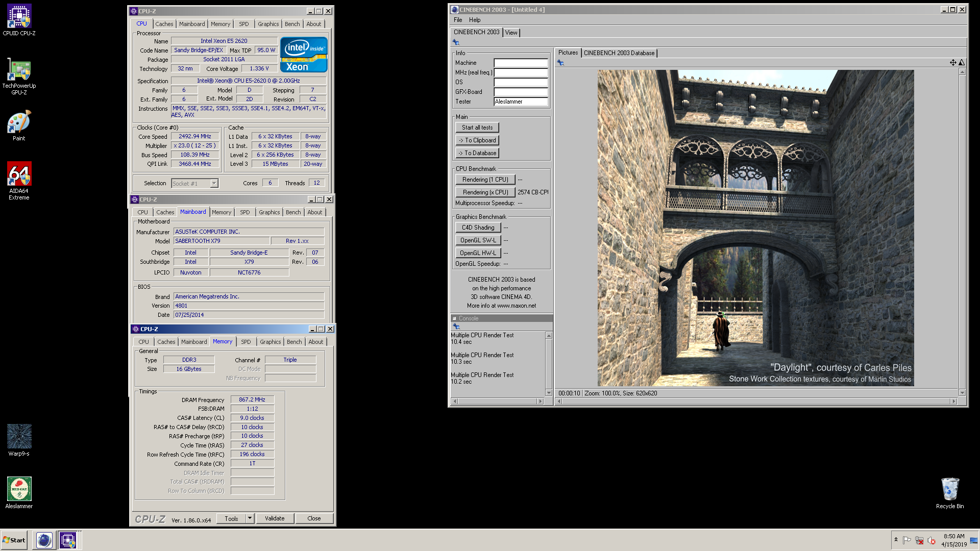Screen dimensions: 980x551
Task: Select the Aleslammer desktop icon
Action: pos(19,493)
